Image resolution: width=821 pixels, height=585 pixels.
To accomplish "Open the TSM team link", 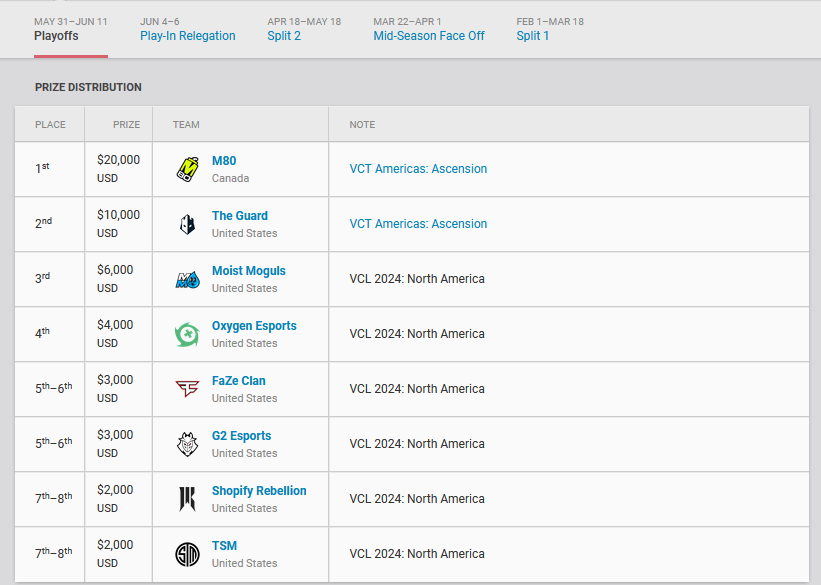I will (x=224, y=546).
